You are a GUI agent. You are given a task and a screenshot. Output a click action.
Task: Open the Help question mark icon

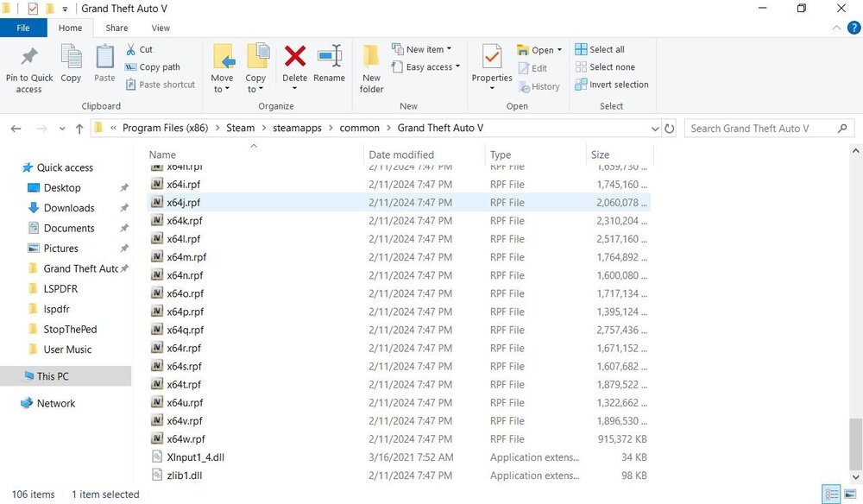(854, 28)
